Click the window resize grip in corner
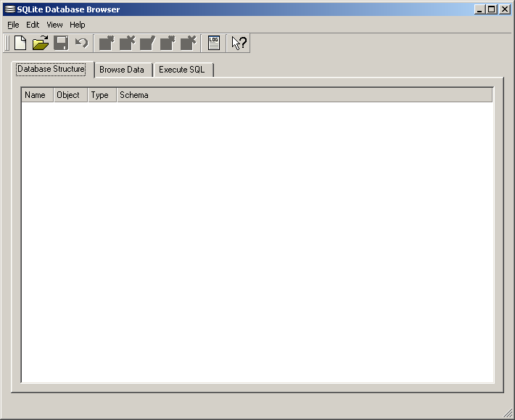Screen dimensions: 515x420 (508, 413)
